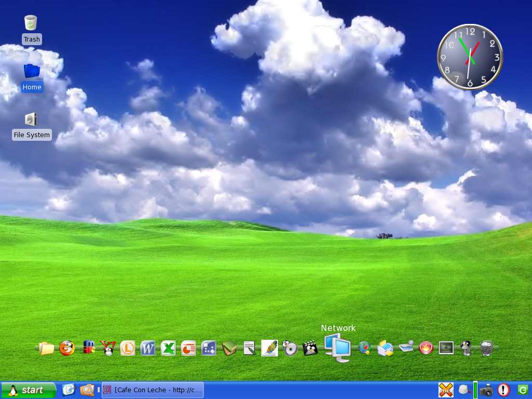The height and width of the screenshot is (399, 532).
Task: Open the yellow folder icon in the dock
Action: [46, 348]
